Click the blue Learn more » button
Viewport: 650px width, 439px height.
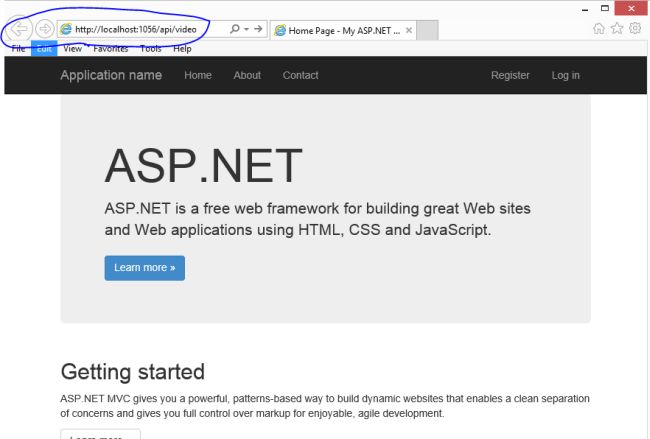(145, 268)
